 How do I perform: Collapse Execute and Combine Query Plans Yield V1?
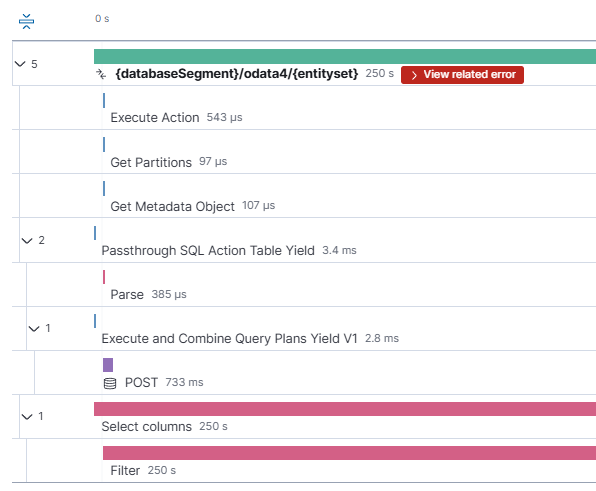[x=34, y=328]
